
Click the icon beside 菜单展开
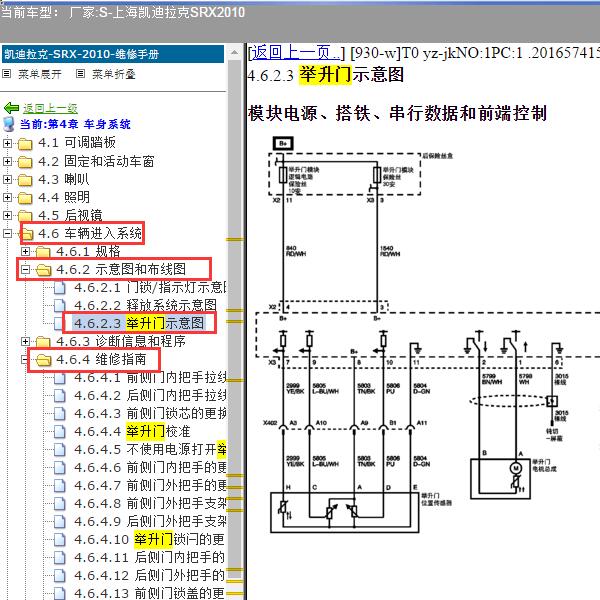[7, 73]
